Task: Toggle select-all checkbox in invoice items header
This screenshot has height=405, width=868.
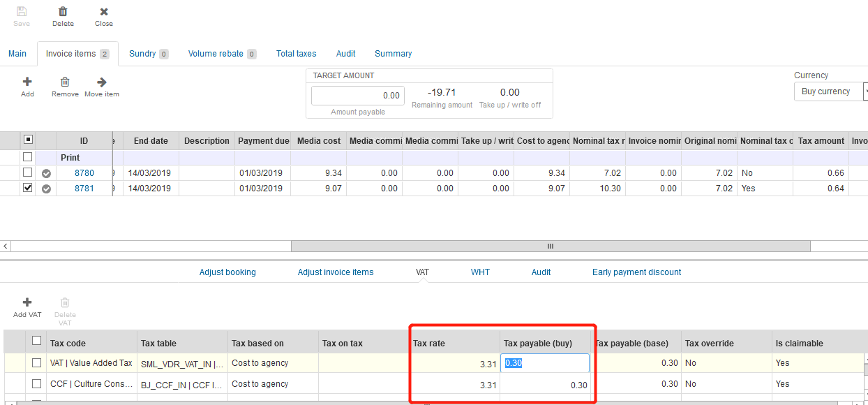Action: (28, 140)
